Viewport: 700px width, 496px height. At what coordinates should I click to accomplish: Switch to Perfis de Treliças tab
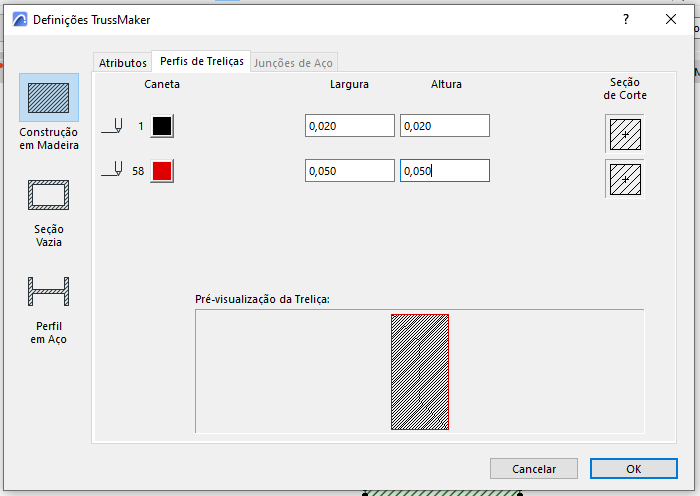[202, 61]
